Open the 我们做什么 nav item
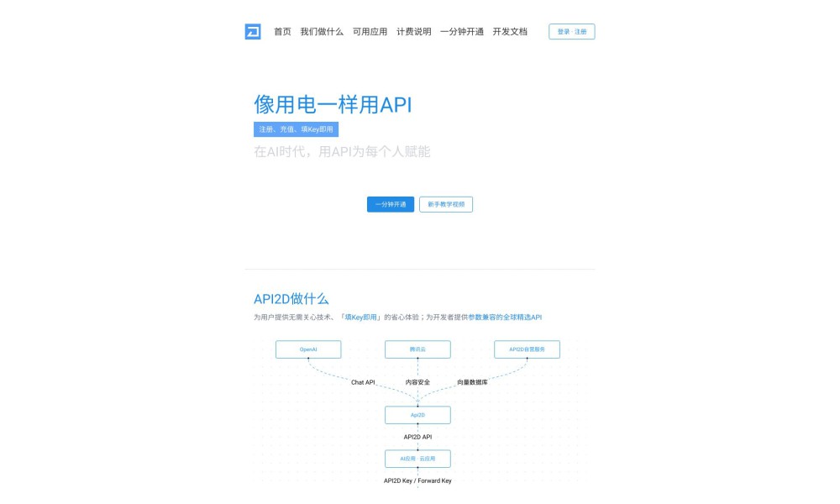The image size is (840, 504). 322,32
